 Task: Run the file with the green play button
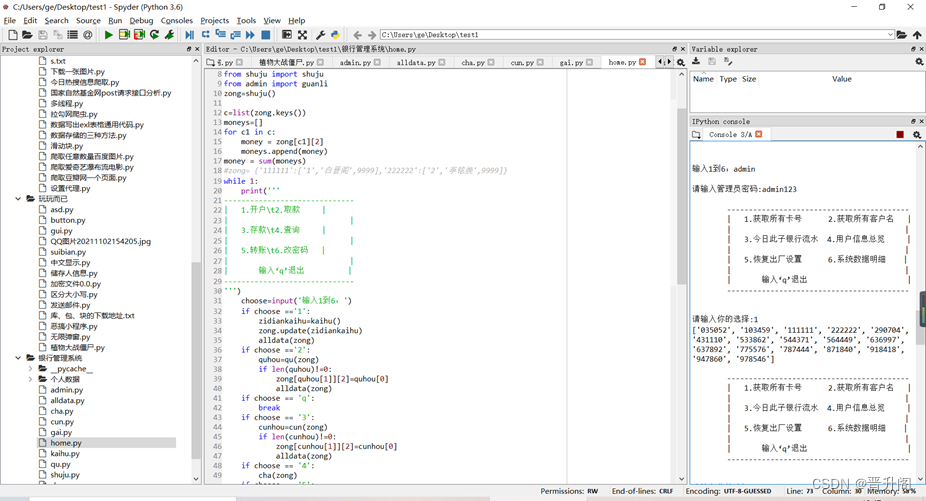[x=109, y=35]
